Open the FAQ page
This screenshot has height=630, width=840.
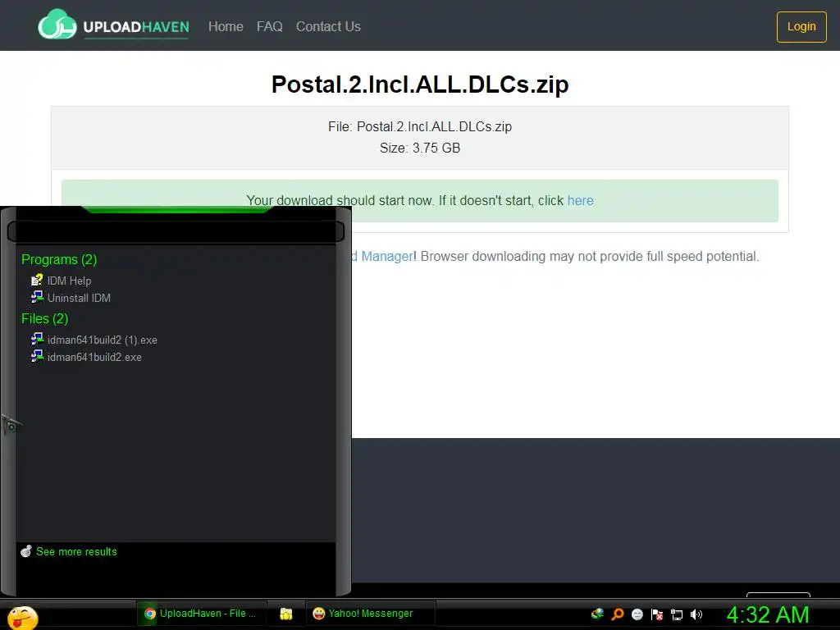(x=269, y=26)
